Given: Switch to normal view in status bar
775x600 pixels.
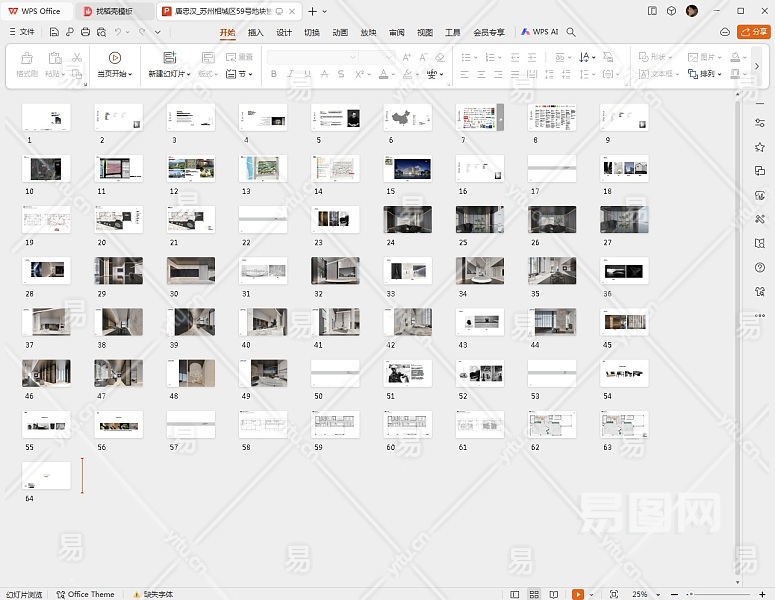Looking at the screenshot, I should [515, 594].
